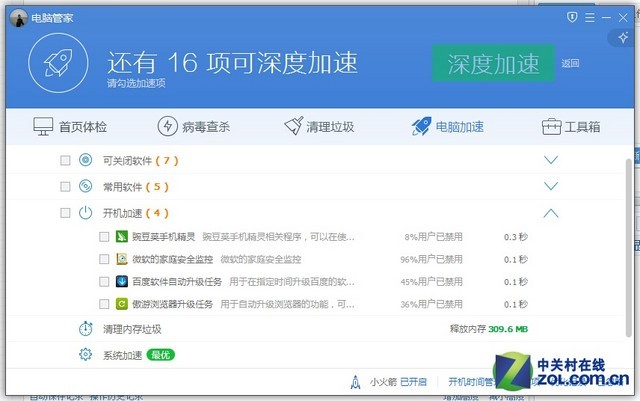
Task: Check the 可关闭软件 checkbox
Action: (65, 160)
